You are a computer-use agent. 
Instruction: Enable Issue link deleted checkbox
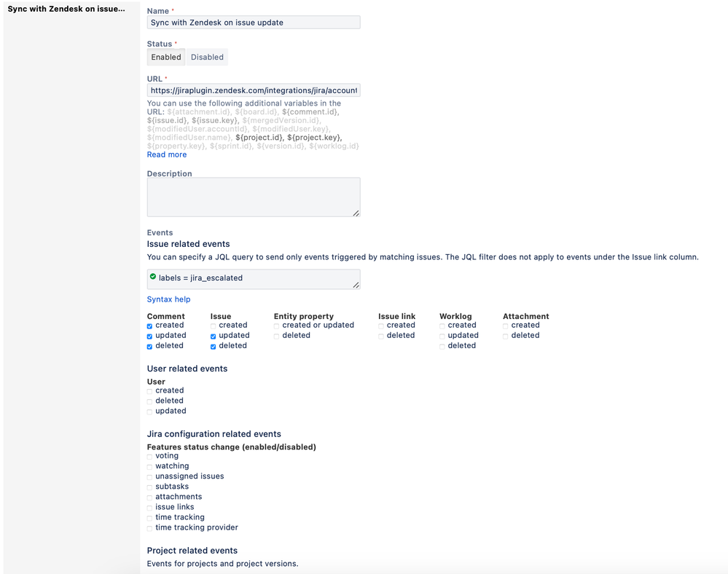pyautogui.click(x=380, y=337)
